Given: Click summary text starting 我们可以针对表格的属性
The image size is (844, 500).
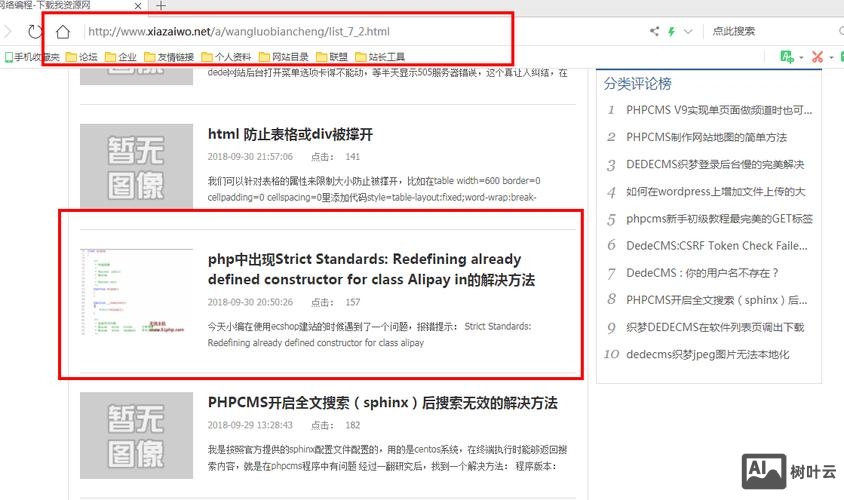Looking at the screenshot, I should [374, 189].
